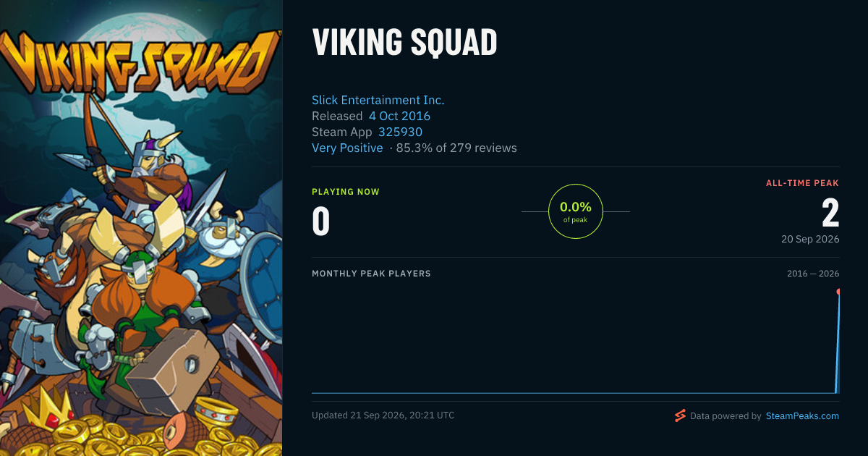The image size is (868, 456).
Task: Click the Viking Squad cover art
Action: click(x=141, y=228)
